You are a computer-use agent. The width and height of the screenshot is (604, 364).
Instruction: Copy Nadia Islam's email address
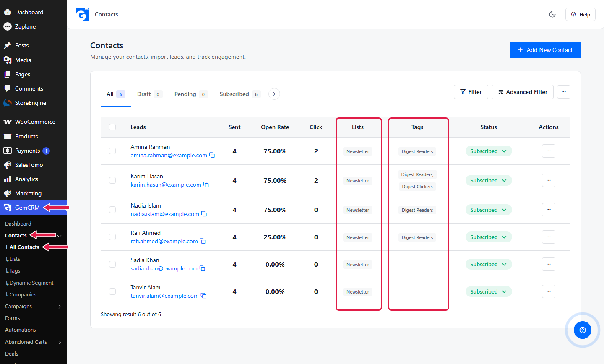(204, 214)
